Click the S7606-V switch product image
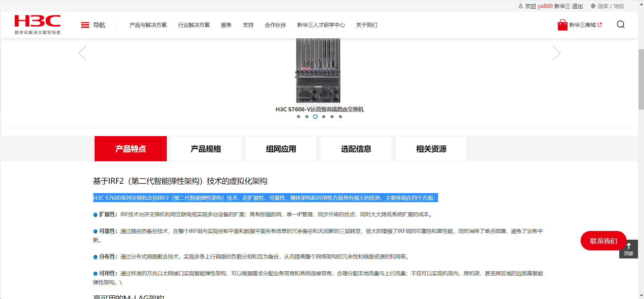 [x=318, y=70]
